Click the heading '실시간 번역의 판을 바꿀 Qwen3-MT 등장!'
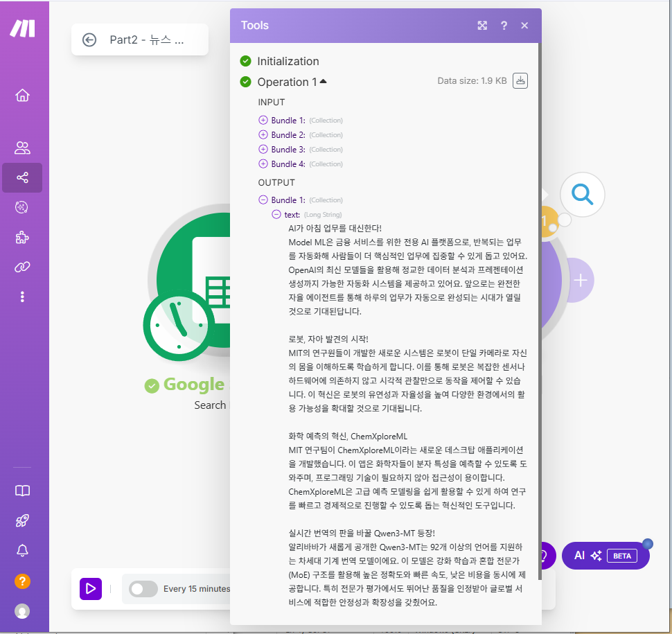Image resolution: width=672 pixels, height=634 pixels. [x=362, y=534]
